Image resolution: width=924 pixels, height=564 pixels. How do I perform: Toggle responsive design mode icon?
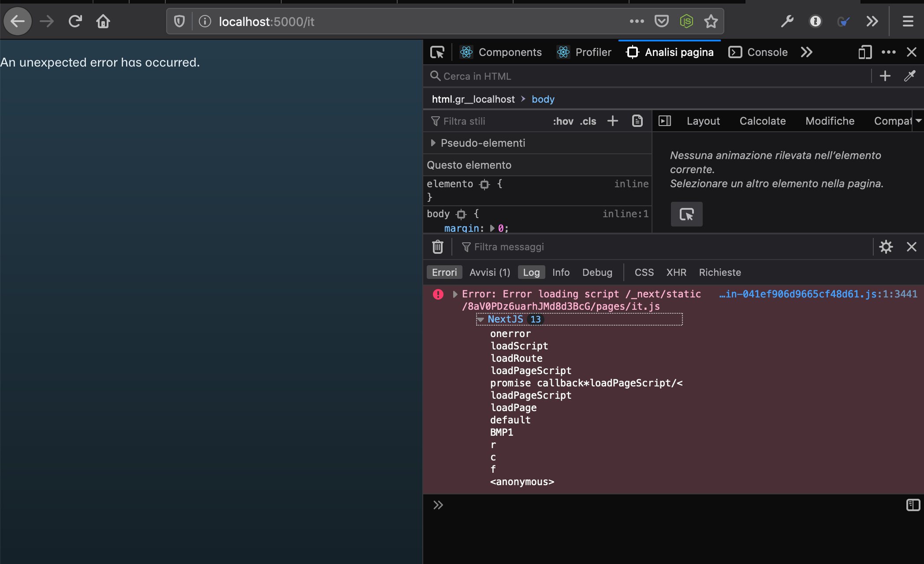click(865, 52)
